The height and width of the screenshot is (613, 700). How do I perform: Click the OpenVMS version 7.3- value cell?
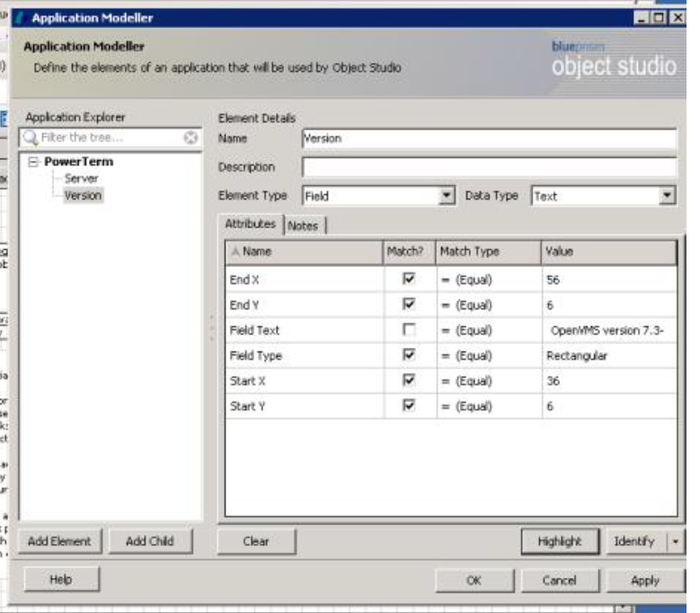pos(609,331)
